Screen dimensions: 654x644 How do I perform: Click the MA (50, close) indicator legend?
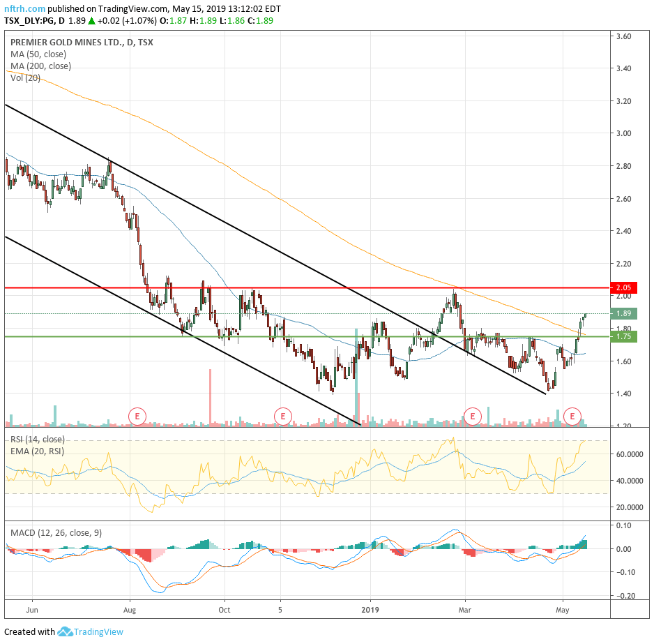point(38,54)
